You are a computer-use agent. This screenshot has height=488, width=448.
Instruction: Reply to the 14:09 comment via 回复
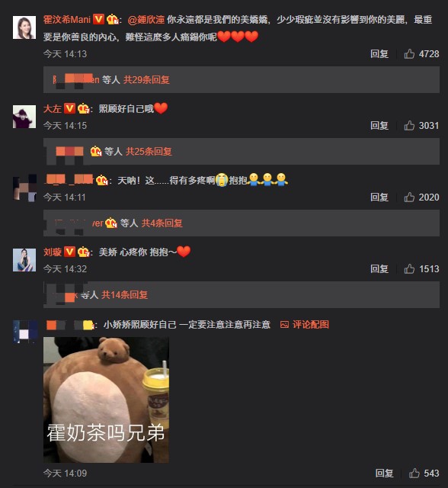click(x=384, y=473)
